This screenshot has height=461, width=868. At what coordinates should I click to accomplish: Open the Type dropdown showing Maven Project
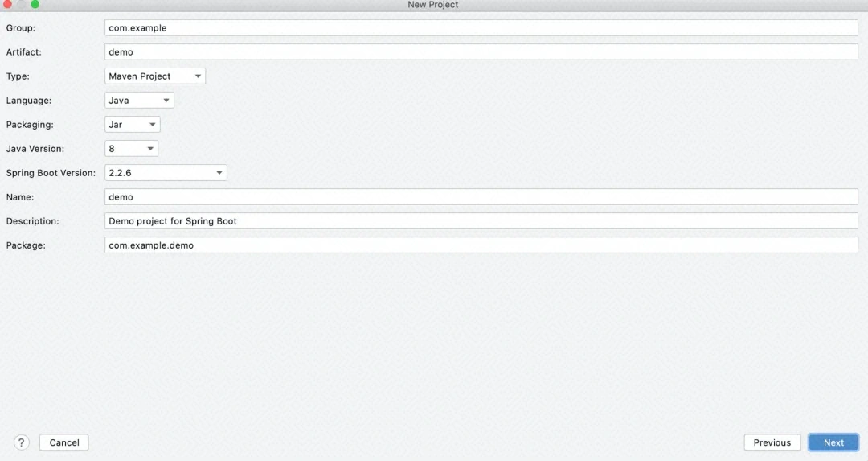(155, 76)
